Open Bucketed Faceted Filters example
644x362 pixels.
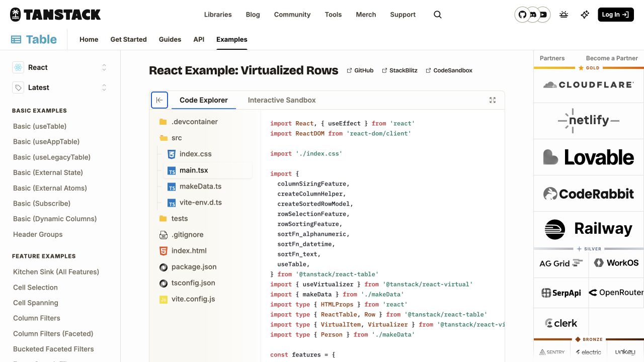coord(53,349)
